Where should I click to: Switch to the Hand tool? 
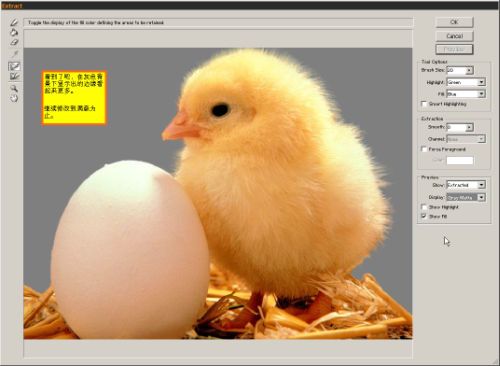pyautogui.click(x=14, y=98)
